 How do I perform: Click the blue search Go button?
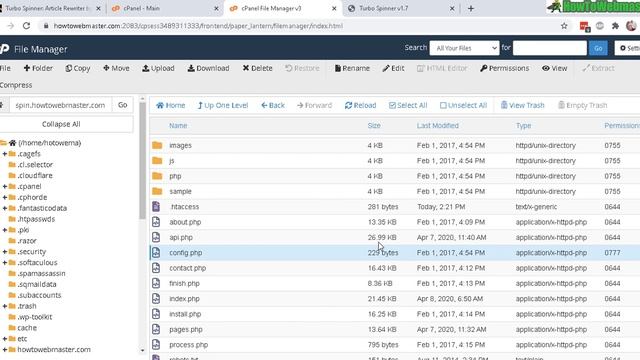[598, 48]
